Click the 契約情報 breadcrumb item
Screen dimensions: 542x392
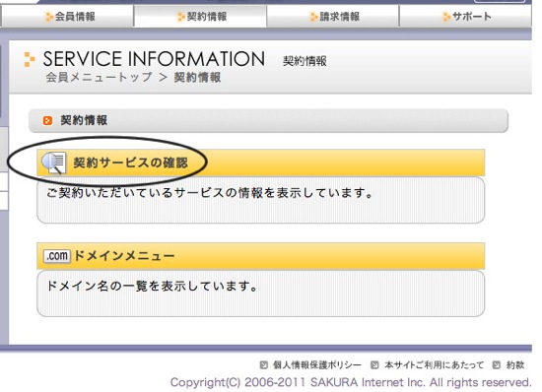click(x=197, y=77)
